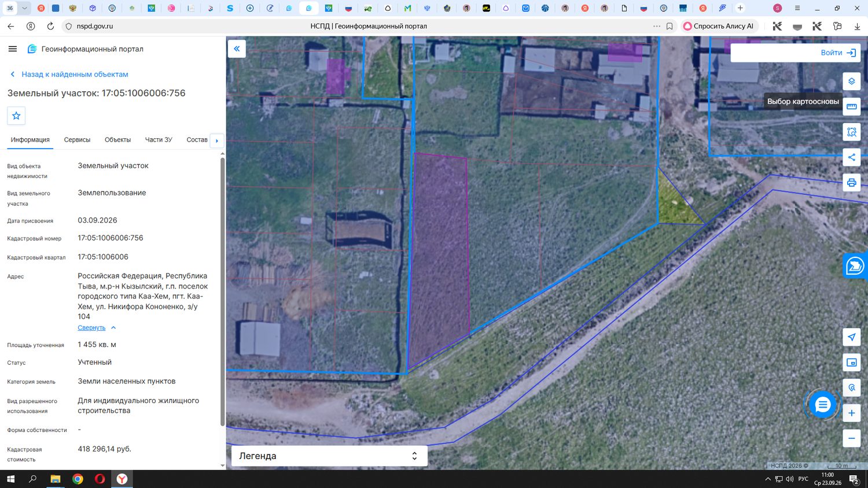The image size is (868, 488).
Task: Show more tabs with the right arrow
Action: (x=217, y=141)
